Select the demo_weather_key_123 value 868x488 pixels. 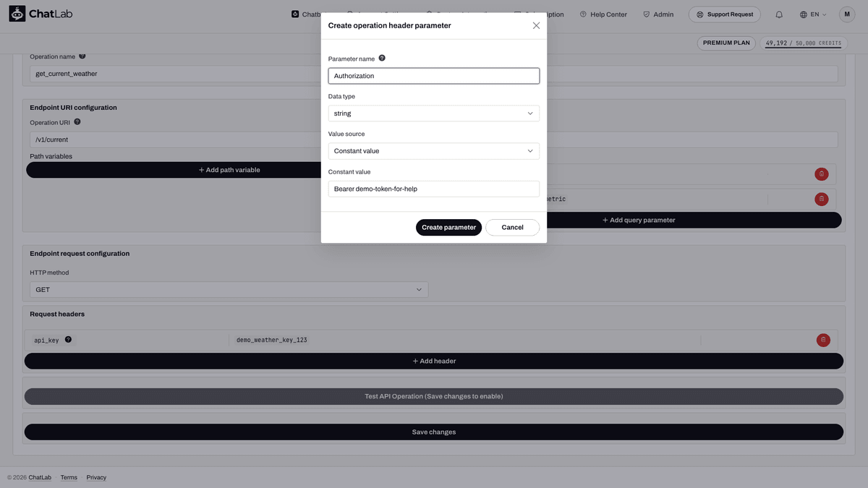click(272, 340)
